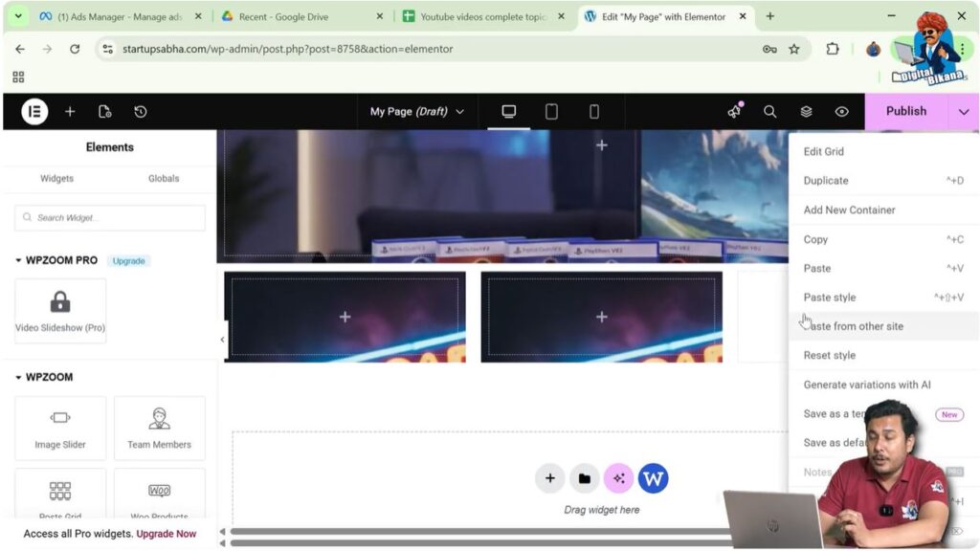The image size is (980, 551).
Task: Click the What's New megaphone icon
Action: [x=733, y=111]
